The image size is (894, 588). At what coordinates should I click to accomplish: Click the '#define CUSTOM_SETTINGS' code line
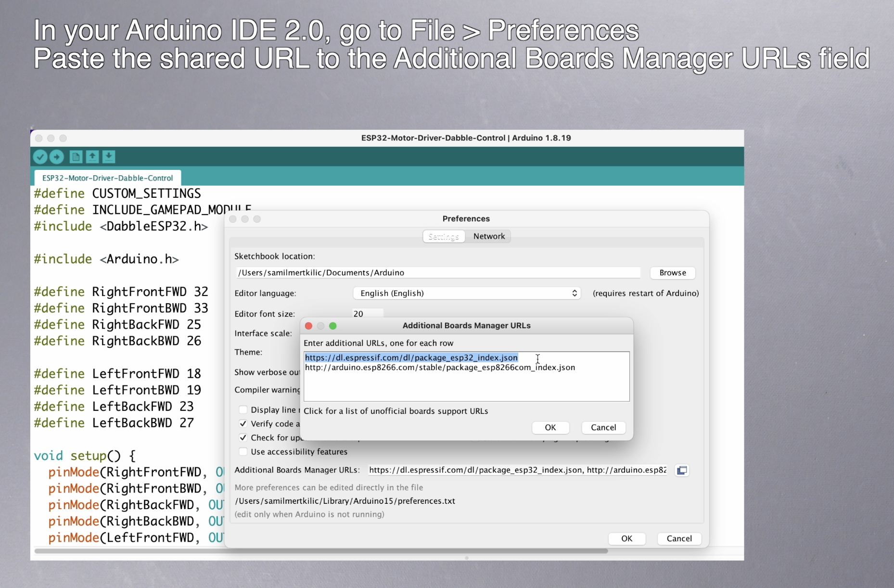pos(117,193)
